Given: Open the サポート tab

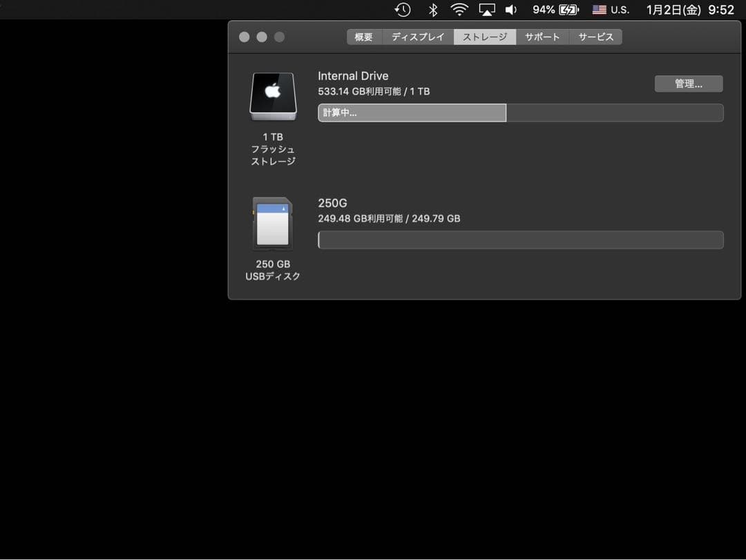Looking at the screenshot, I should pyautogui.click(x=542, y=37).
